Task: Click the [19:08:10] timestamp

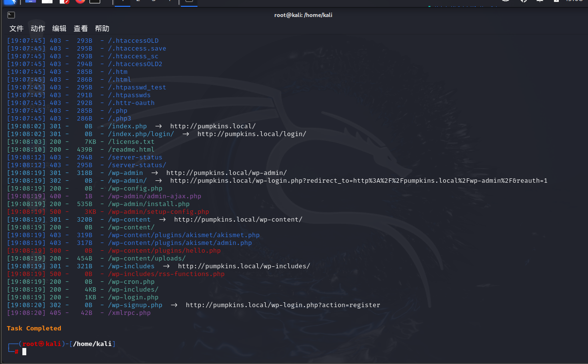Action: pos(26,150)
